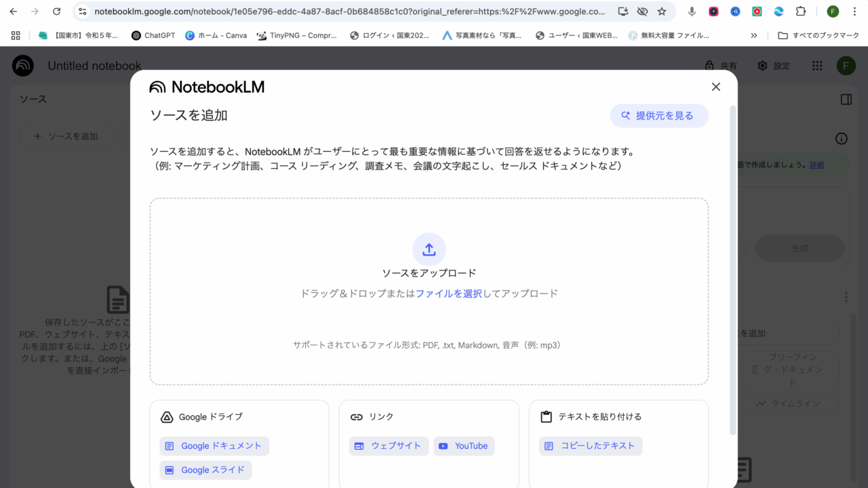Open 【国東市】令和５年 bookmark
Image resolution: width=868 pixels, height=488 pixels.
(x=78, y=35)
